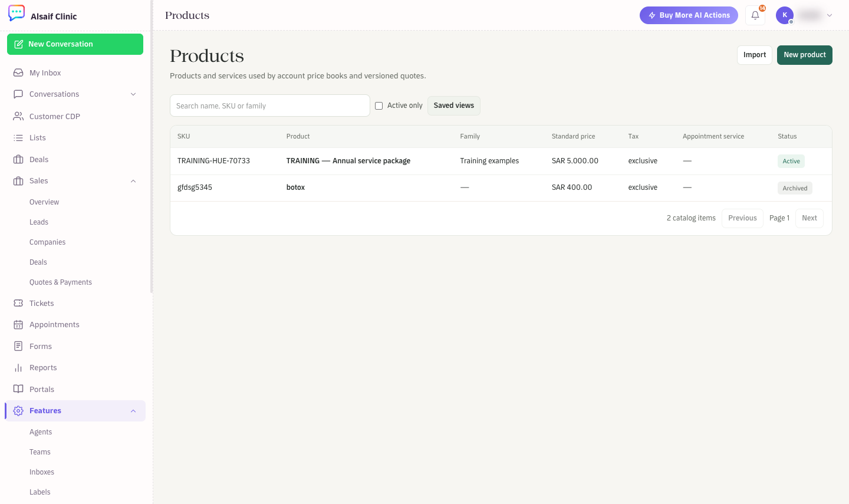849x504 pixels.
Task: Click the Active status badge
Action: 791,162
